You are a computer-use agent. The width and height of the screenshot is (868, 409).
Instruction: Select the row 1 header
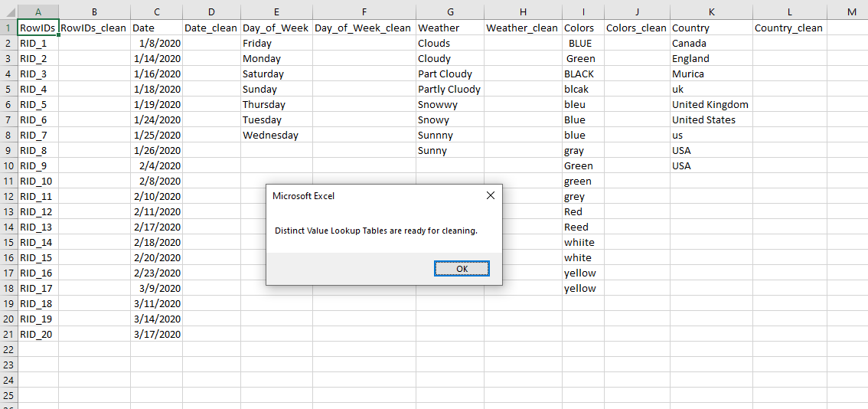pyautogui.click(x=8, y=28)
